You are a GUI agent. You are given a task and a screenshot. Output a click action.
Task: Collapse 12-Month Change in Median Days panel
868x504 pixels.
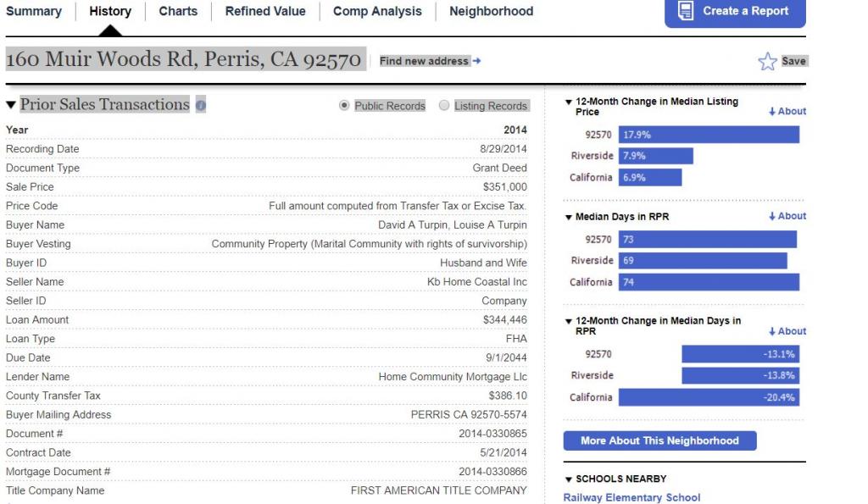[x=569, y=321]
